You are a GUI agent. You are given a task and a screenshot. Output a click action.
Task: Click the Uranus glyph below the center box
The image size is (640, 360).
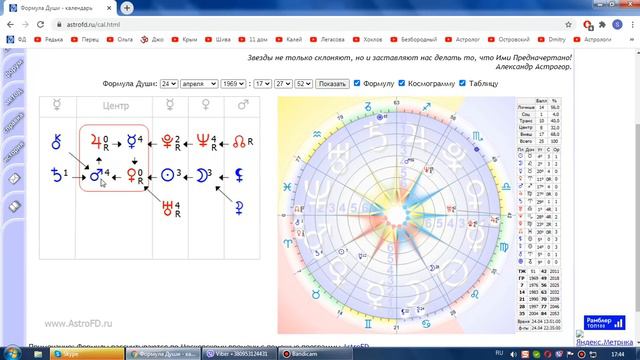(x=167, y=208)
